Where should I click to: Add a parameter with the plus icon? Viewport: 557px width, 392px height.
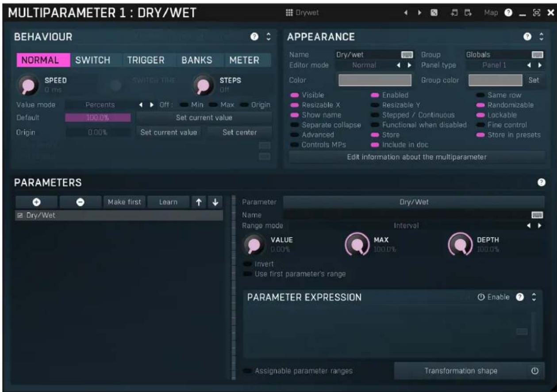[x=36, y=202]
